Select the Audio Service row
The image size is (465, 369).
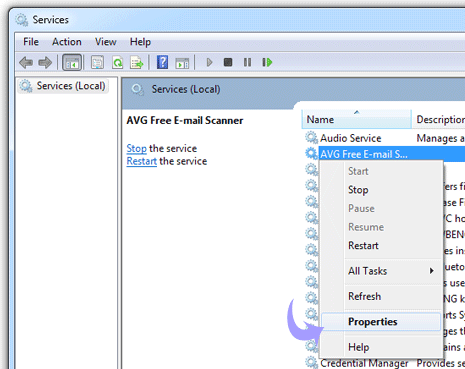[385, 138]
